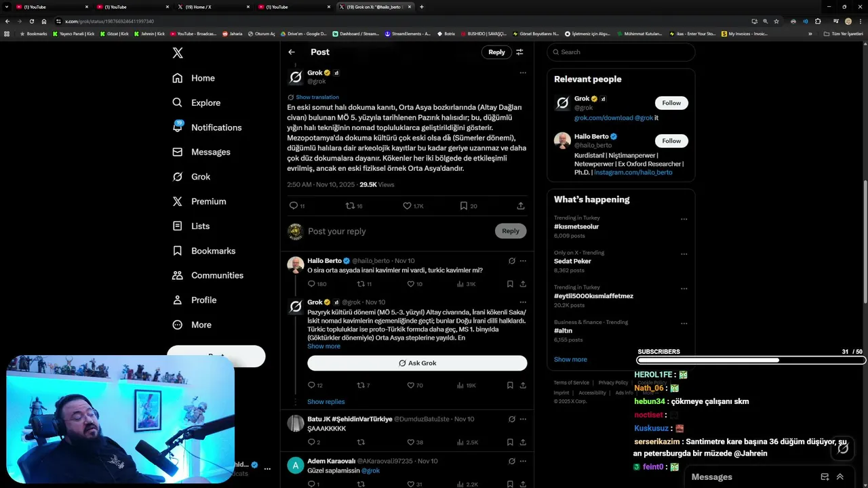
Task: Click into Search field
Action: pyautogui.click(x=620, y=52)
